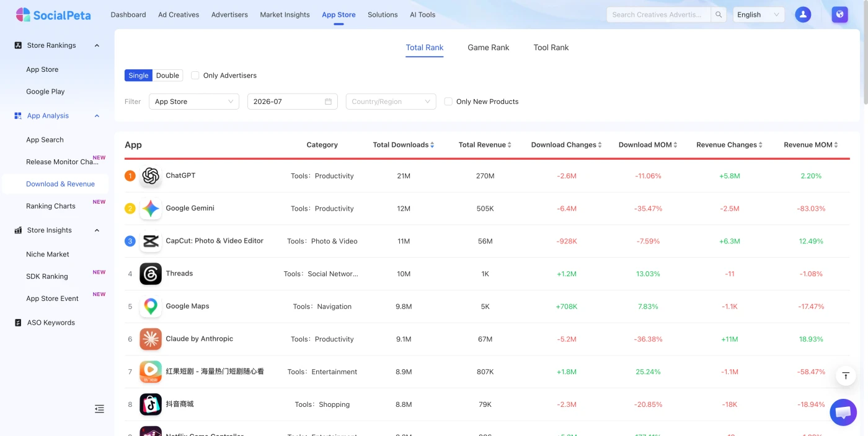The width and height of the screenshot is (868, 436).
Task: Click the Google Gemini app icon
Action: (151, 209)
